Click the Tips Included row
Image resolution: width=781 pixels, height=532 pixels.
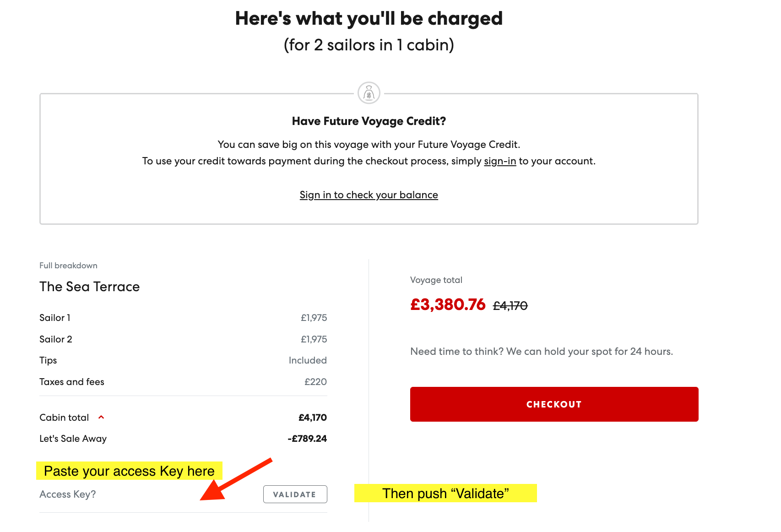point(183,360)
